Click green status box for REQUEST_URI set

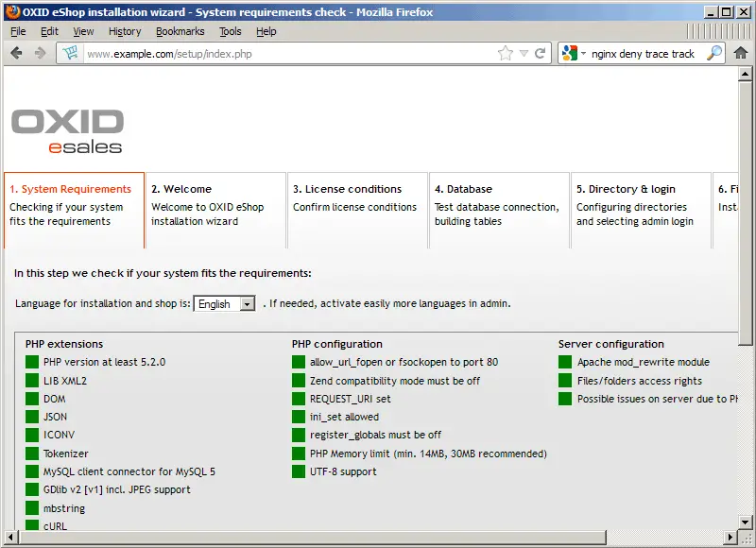[299, 399]
